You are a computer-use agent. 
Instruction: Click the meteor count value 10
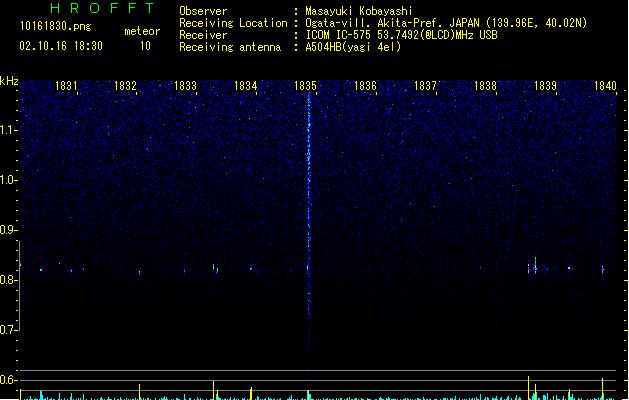pyautogui.click(x=145, y=46)
